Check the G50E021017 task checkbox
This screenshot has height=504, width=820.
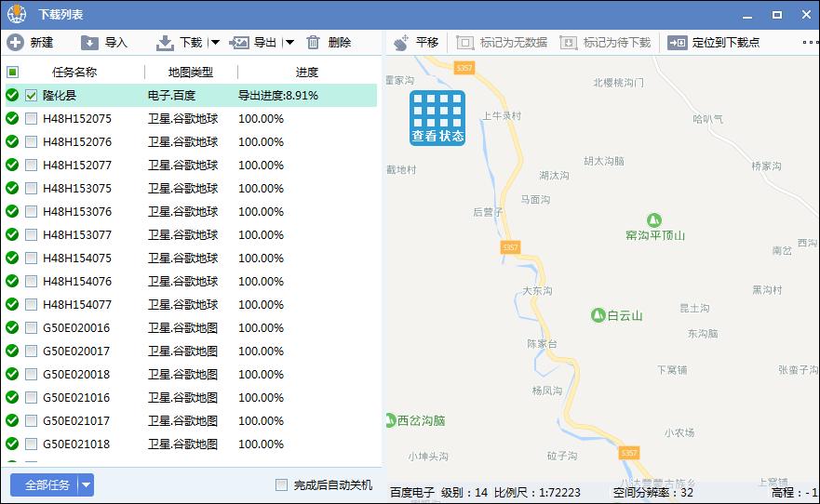(31, 421)
